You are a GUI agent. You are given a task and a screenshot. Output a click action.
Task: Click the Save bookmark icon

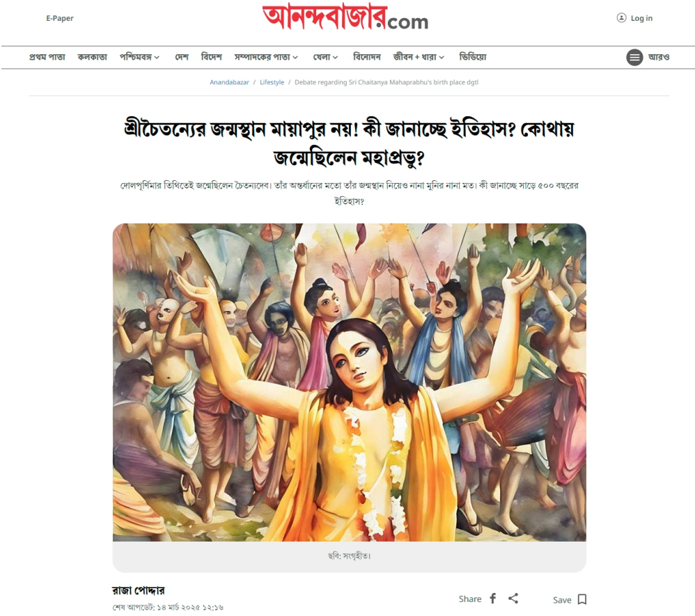582,599
